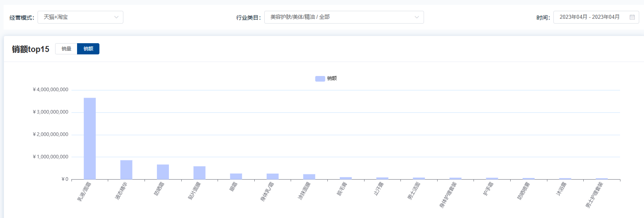644x218 pixels.
Task: Switch to the 销量 tab
Action: [x=66, y=49]
